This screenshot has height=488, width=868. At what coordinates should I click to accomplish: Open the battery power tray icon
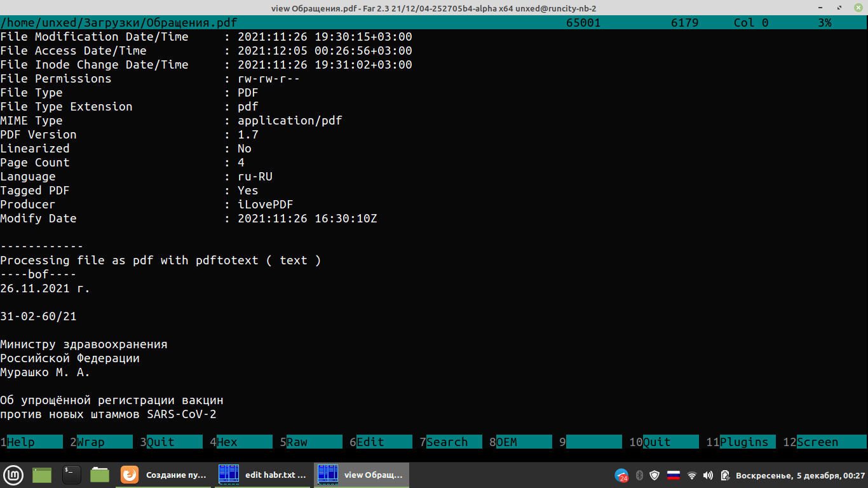(x=724, y=475)
